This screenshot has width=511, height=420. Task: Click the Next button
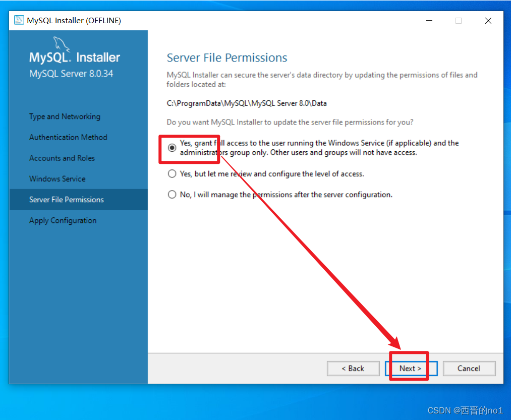411,369
